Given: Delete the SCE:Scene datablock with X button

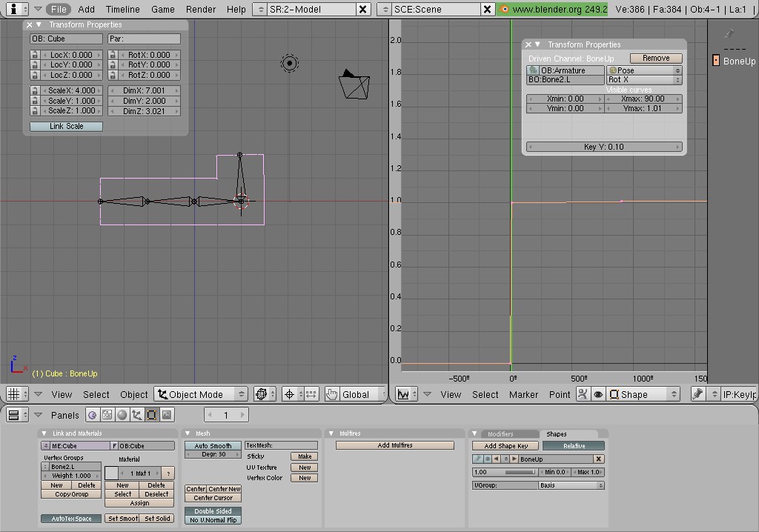Looking at the screenshot, I should [488, 9].
